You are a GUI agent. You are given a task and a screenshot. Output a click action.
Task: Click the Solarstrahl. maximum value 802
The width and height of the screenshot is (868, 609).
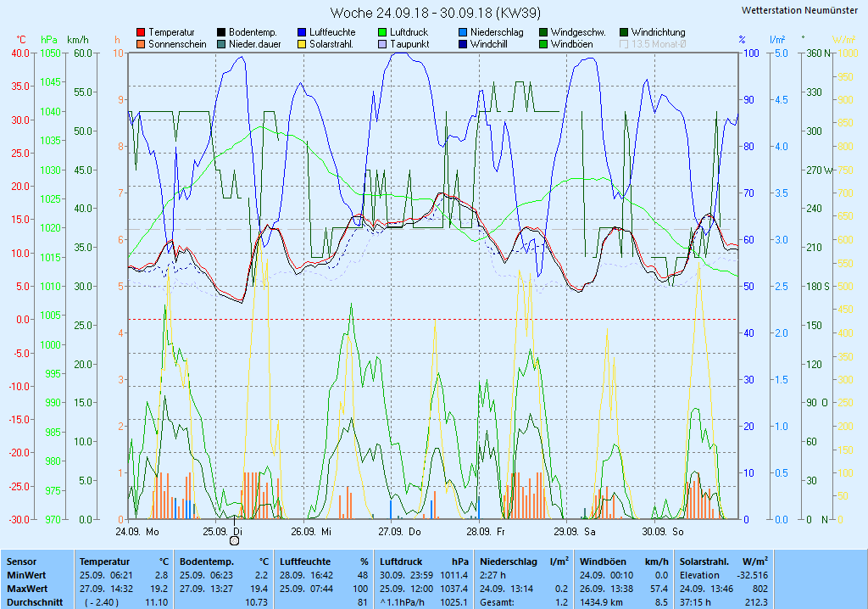tap(760, 589)
